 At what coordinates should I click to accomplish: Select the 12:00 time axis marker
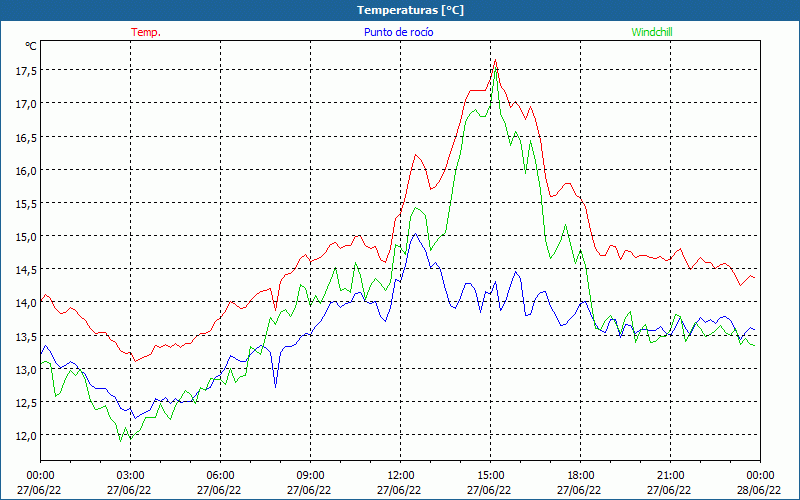click(x=400, y=475)
